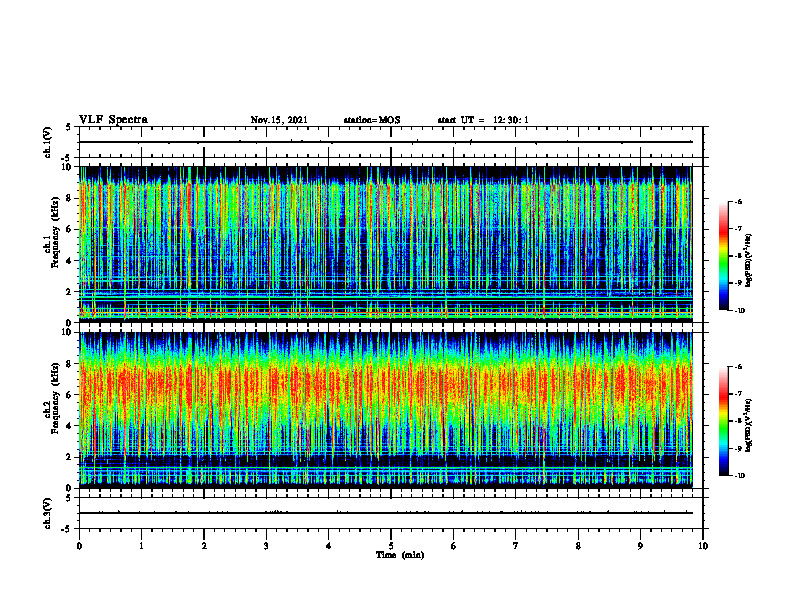
Task: Click the "-5" volt tick on ch.3(V) axis
Action: (67, 529)
